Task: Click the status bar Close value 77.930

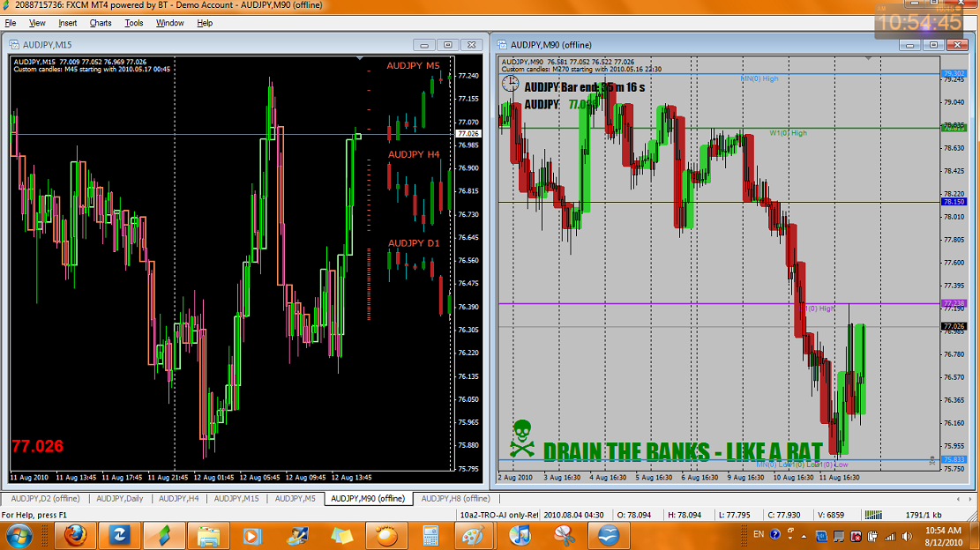Action: point(784,515)
